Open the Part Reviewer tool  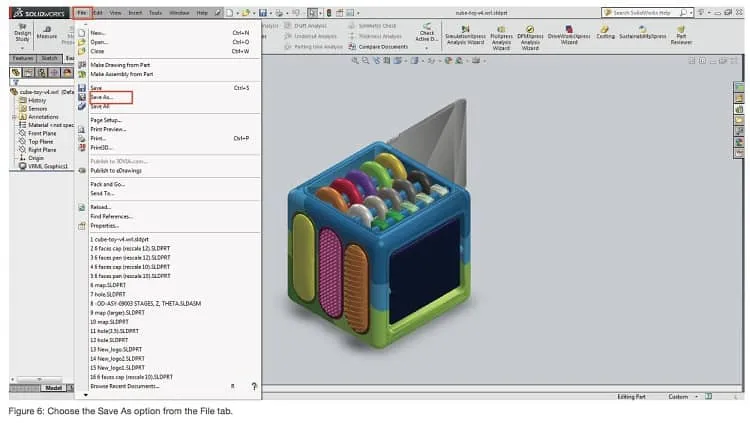(x=681, y=36)
